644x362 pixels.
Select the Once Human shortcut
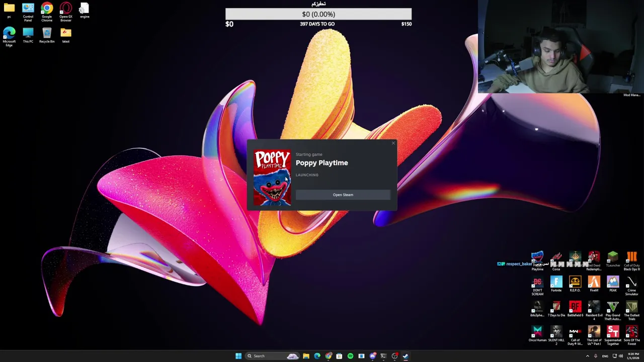point(537,334)
